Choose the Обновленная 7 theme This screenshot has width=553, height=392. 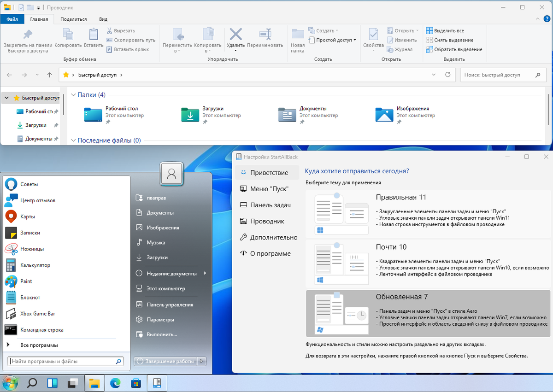click(428, 313)
